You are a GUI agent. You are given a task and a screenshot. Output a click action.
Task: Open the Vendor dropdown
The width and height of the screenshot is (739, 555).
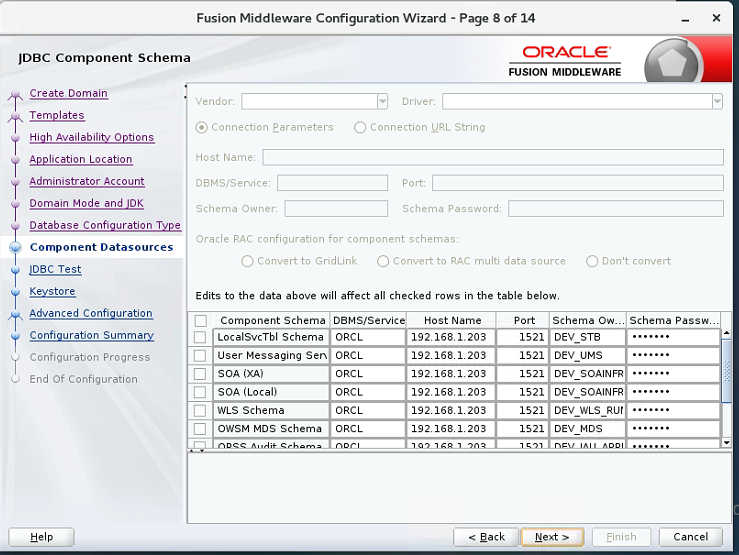[383, 102]
